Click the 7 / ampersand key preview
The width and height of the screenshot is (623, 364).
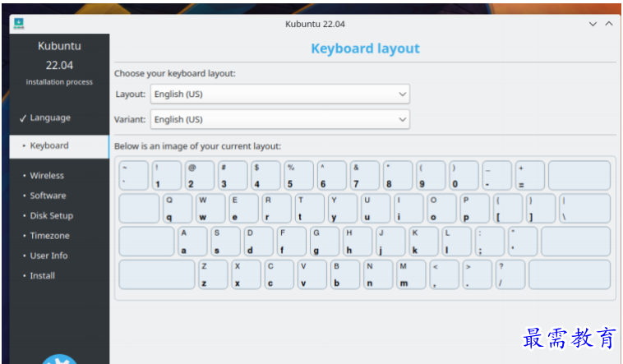(x=364, y=175)
